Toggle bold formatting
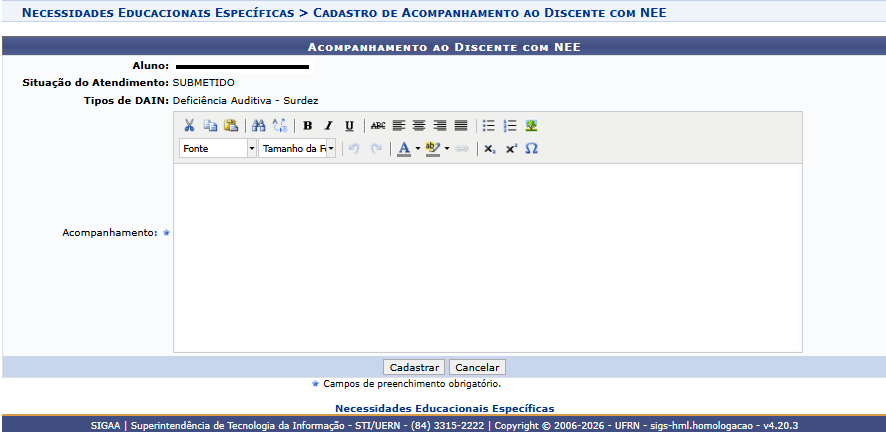 [307, 125]
